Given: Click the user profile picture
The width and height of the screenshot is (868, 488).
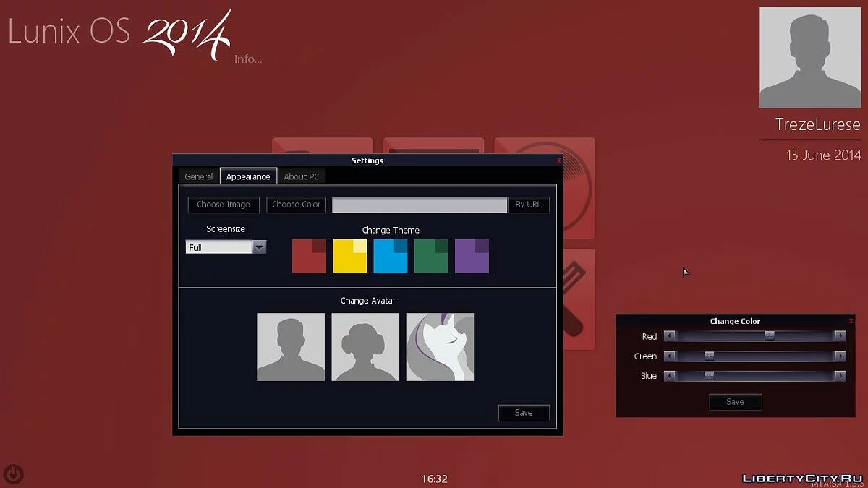Looking at the screenshot, I should (809, 58).
